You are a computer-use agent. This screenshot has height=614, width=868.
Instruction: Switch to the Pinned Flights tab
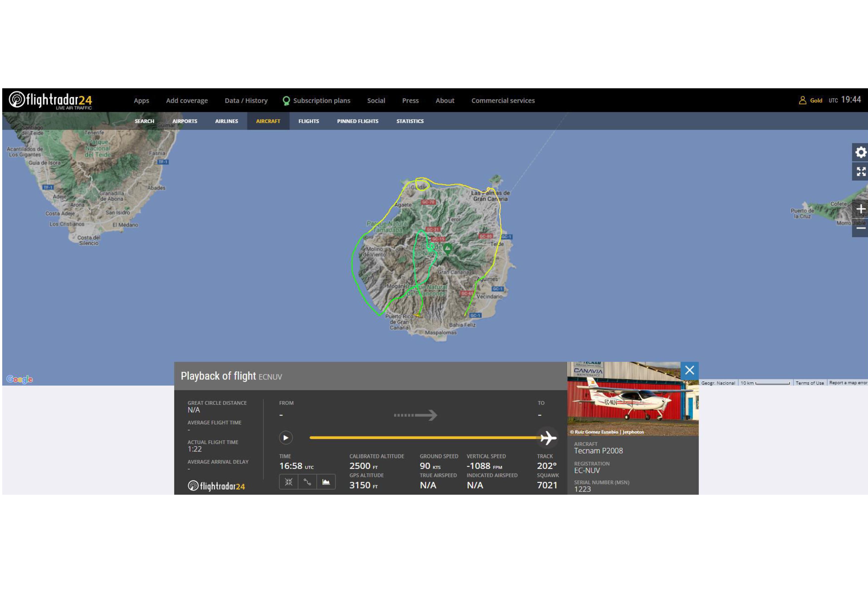[x=357, y=121]
